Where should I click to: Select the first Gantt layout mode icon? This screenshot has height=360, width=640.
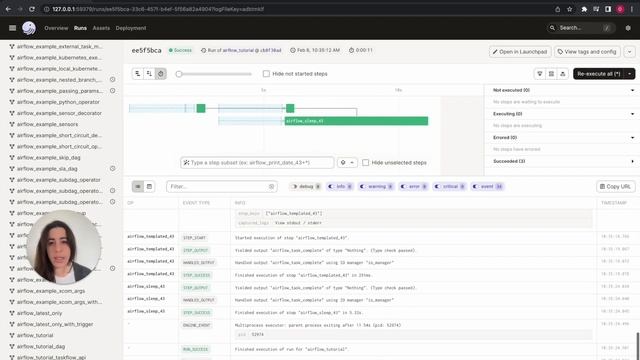[x=138, y=73]
